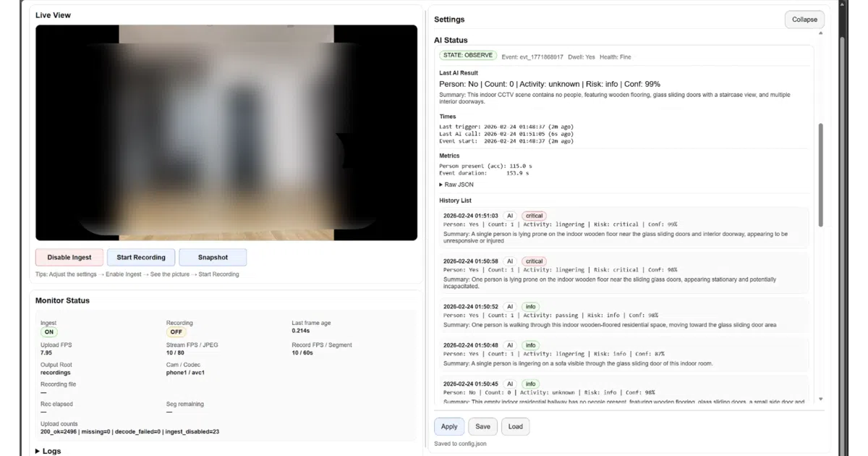Click the Cam / Codec value phone1 / avc1
Image resolution: width=868 pixels, height=456 pixels.
pyautogui.click(x=185, y=373)
